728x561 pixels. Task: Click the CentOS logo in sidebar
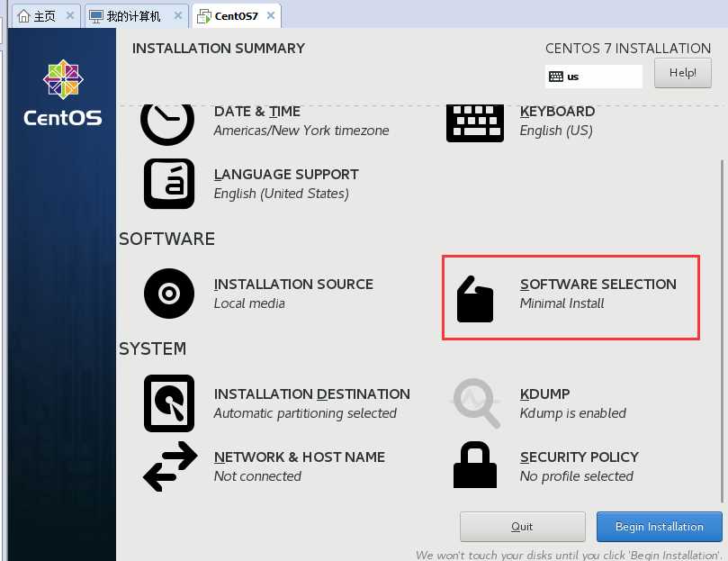coord(63,93)
